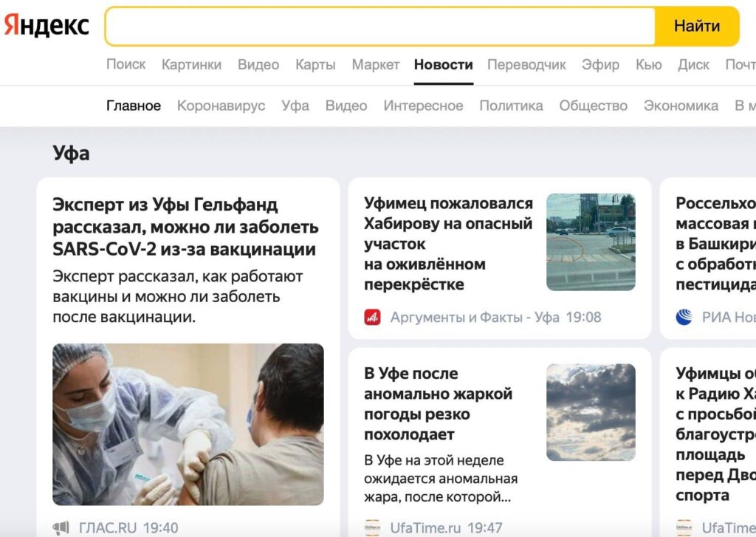
Task: Click the Найти search button
Action: click(697, 26)
